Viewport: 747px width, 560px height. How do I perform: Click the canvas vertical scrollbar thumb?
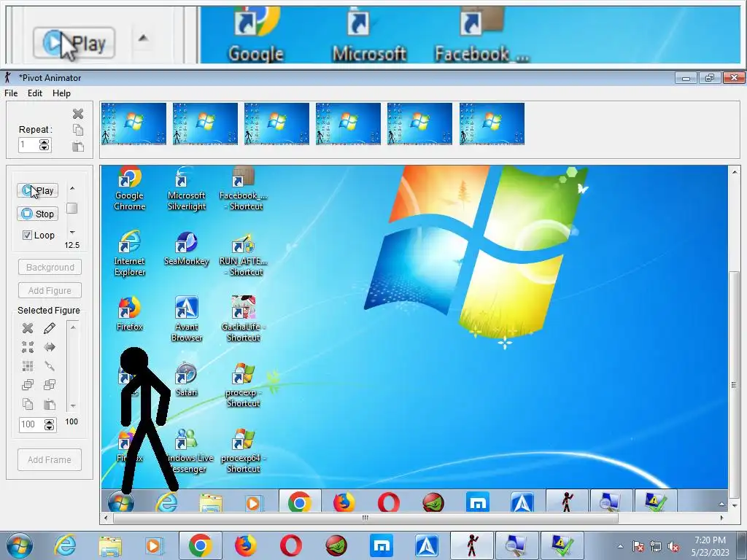pyautogui.click(x=734, y=385)
